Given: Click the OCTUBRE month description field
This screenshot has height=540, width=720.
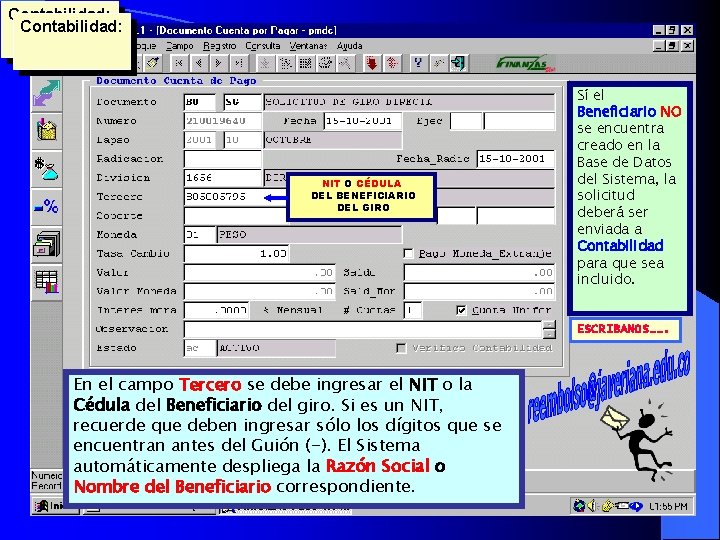Looking at the screenshot, I should click(333, 140).
